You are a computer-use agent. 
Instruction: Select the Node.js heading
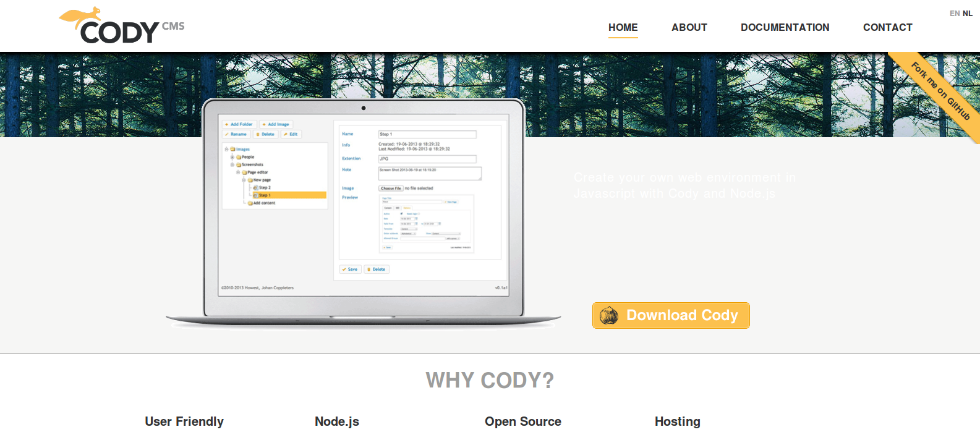(x=337, y=421)
